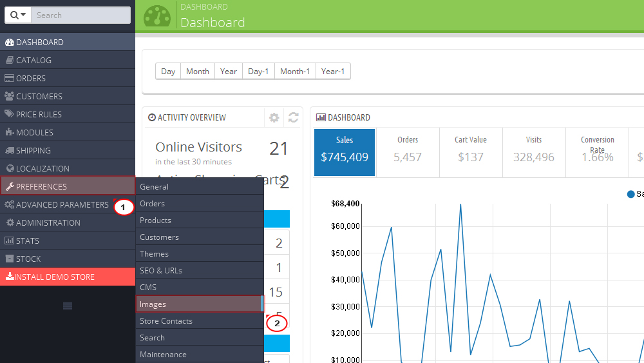Open the Shipping menu
This screenshot has height=363, width=644.
tap(68, 150)
